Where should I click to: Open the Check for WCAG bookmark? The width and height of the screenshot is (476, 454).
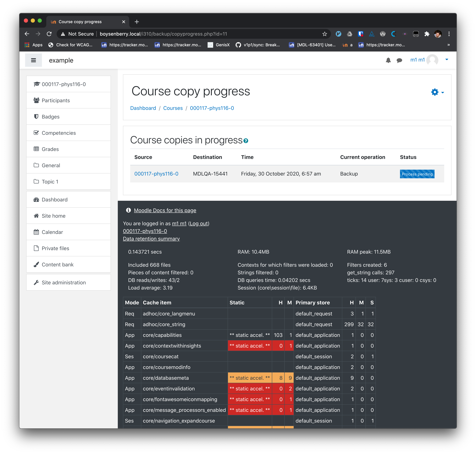(70, 45)
